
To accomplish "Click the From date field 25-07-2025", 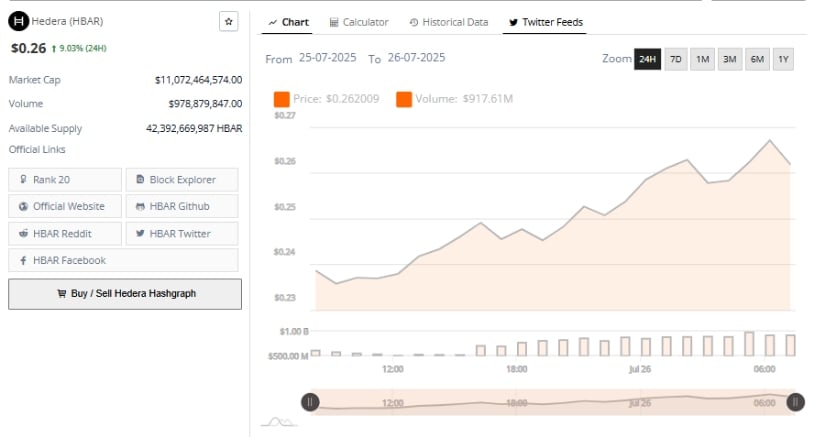I will click(327, 58).
